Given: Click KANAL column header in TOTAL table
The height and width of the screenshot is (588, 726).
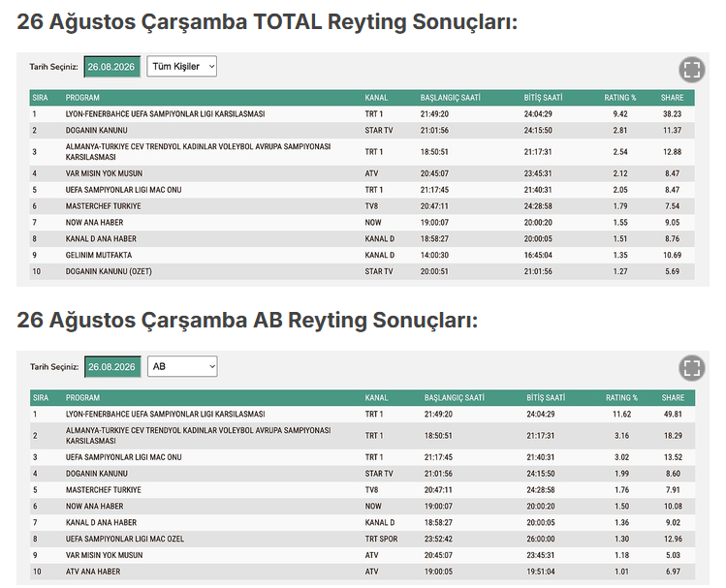Looking at the screenshot, I should click(376, 98).
